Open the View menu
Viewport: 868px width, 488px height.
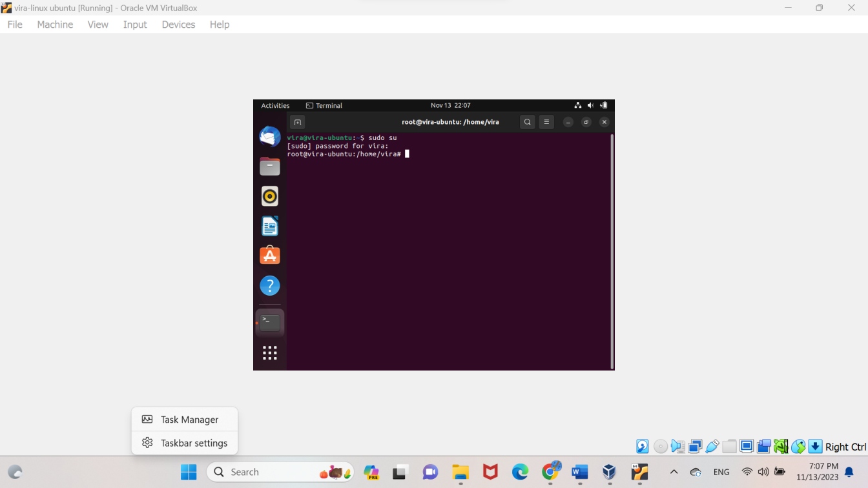pyautogui.click(x=98, y=25)
